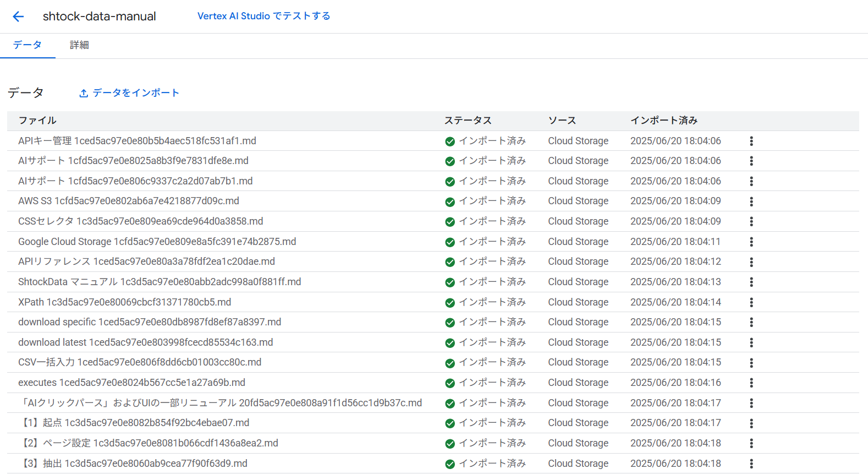Expand options menu for download latest file

(x=751, y=343)
